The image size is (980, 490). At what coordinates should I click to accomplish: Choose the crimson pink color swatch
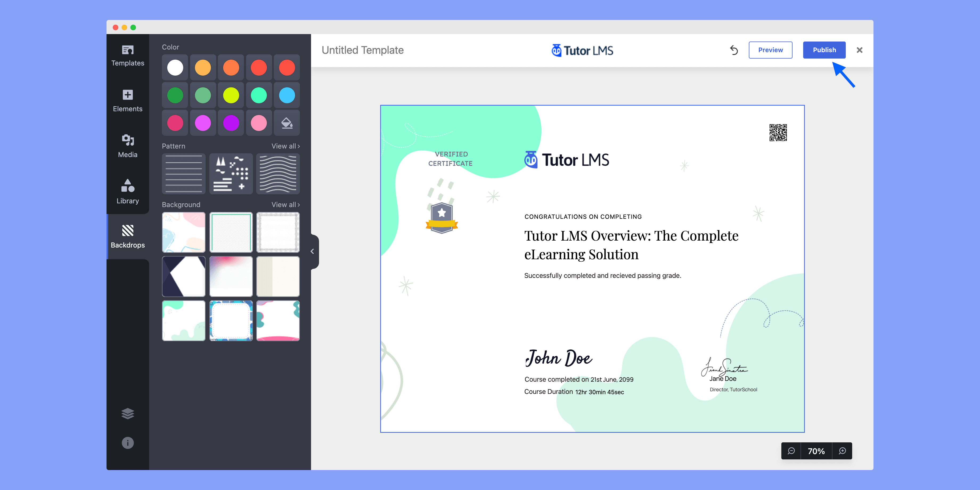click(x=175, y=123)
